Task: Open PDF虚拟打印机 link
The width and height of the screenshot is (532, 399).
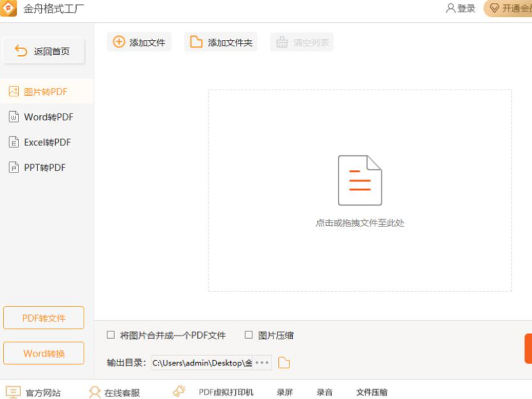Action: pyautogui.click(x=226, y=392)
